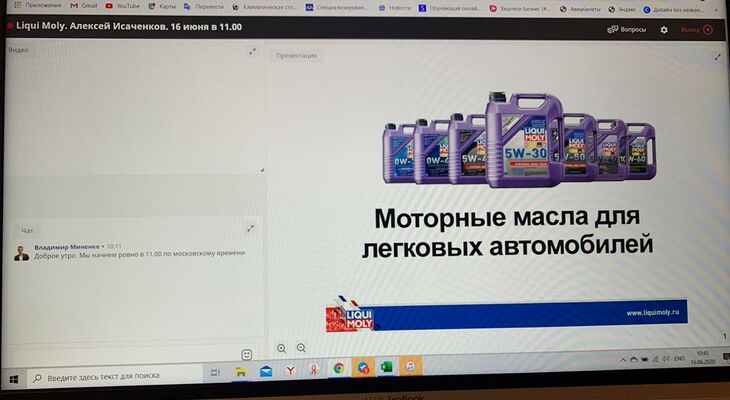730x400 pixels.
Task: Click the www.liquimoly.ru link on slide
Action: click(653, 312)
